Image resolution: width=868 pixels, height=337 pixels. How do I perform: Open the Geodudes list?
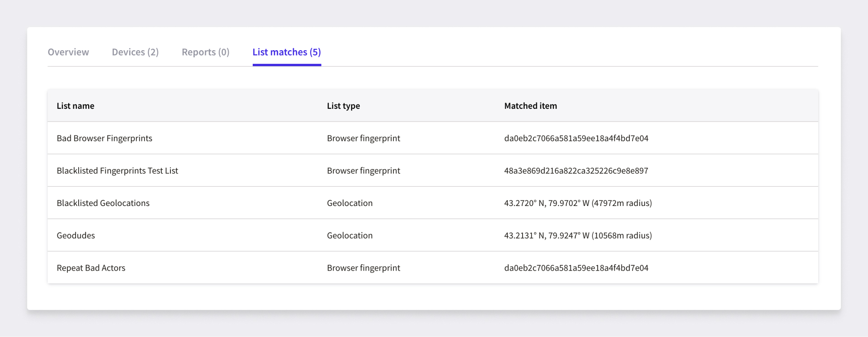[76, 235]
